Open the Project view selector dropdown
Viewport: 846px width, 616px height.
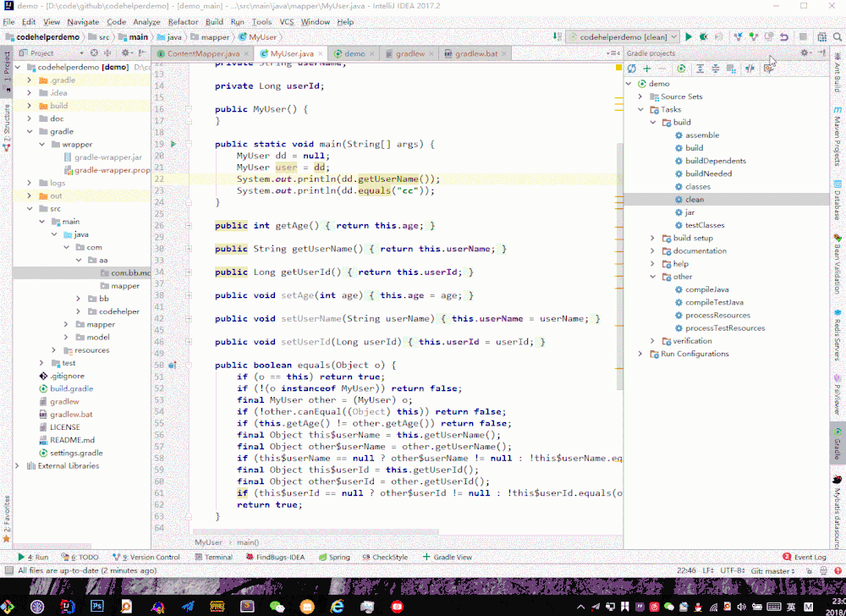click(x=81, y=52)
